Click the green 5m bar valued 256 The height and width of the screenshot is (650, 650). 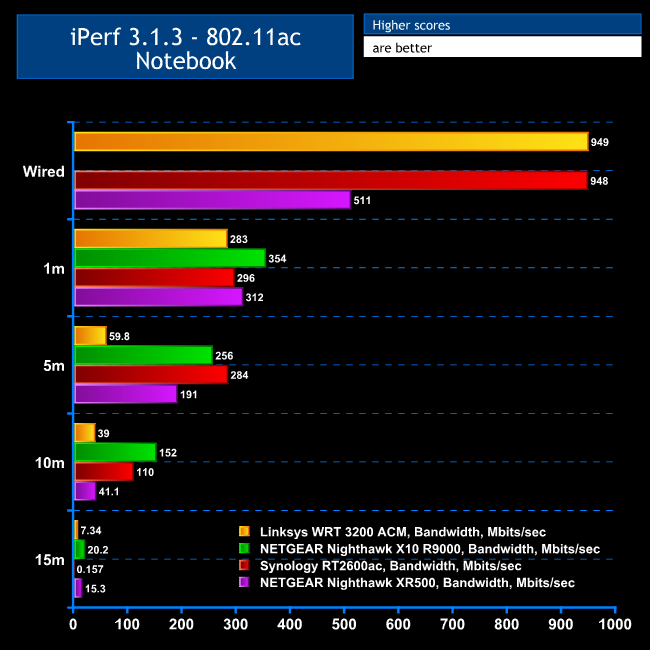coord(143,355)
